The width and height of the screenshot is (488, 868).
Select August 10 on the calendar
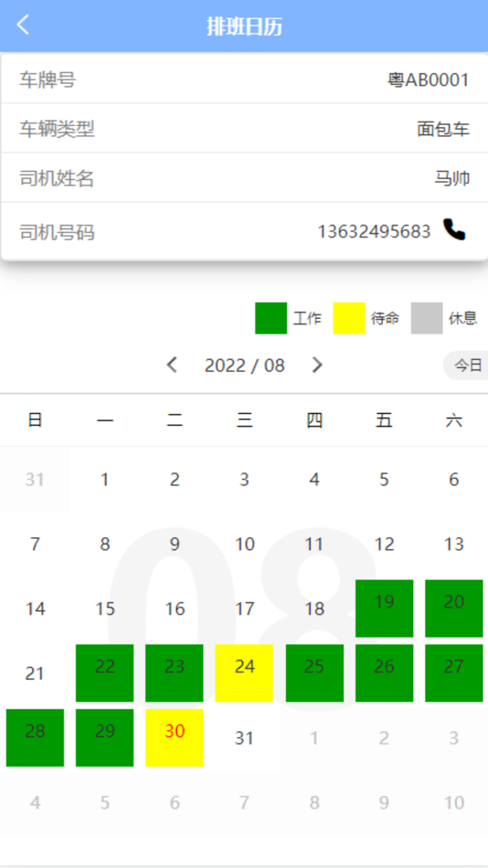tap(244, 544)
